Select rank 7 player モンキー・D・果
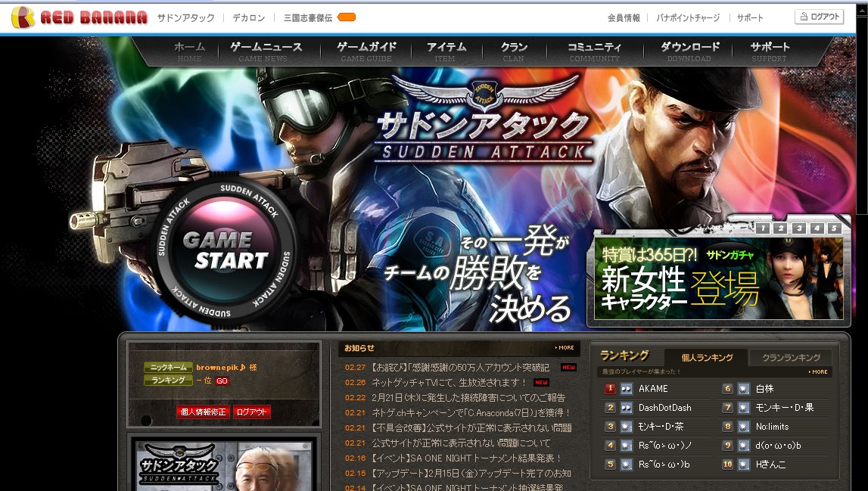Screen dimensions: 868x491 pyautogui.click(x=785, y=408)
